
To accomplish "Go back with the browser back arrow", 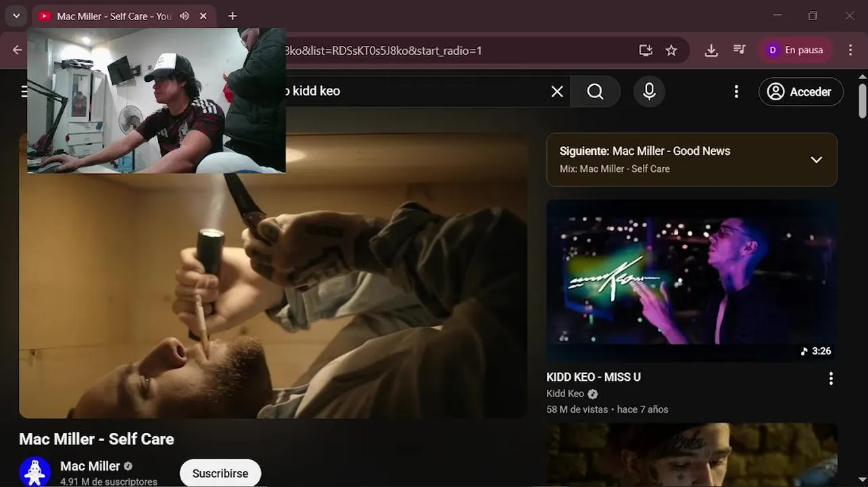I will (18, 50).
